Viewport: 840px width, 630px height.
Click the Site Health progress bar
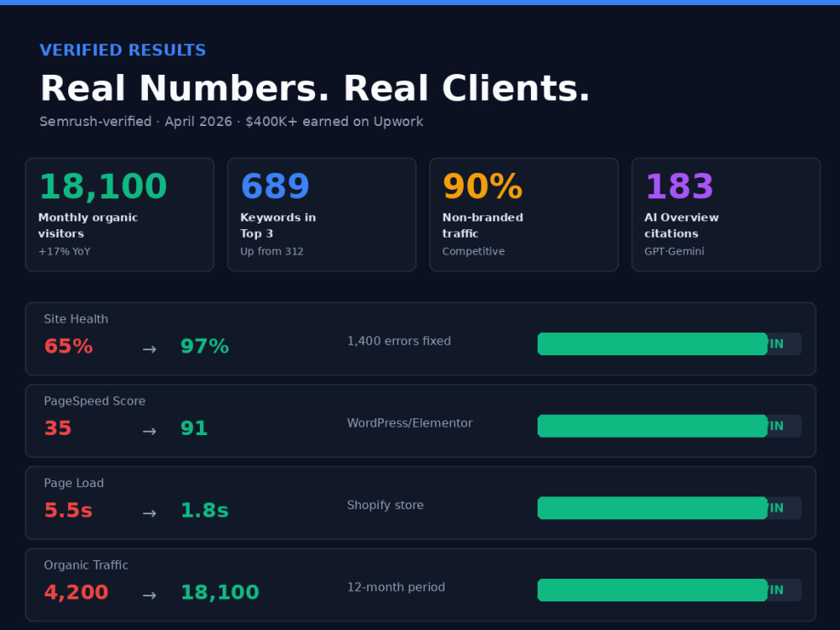point(669,344)
